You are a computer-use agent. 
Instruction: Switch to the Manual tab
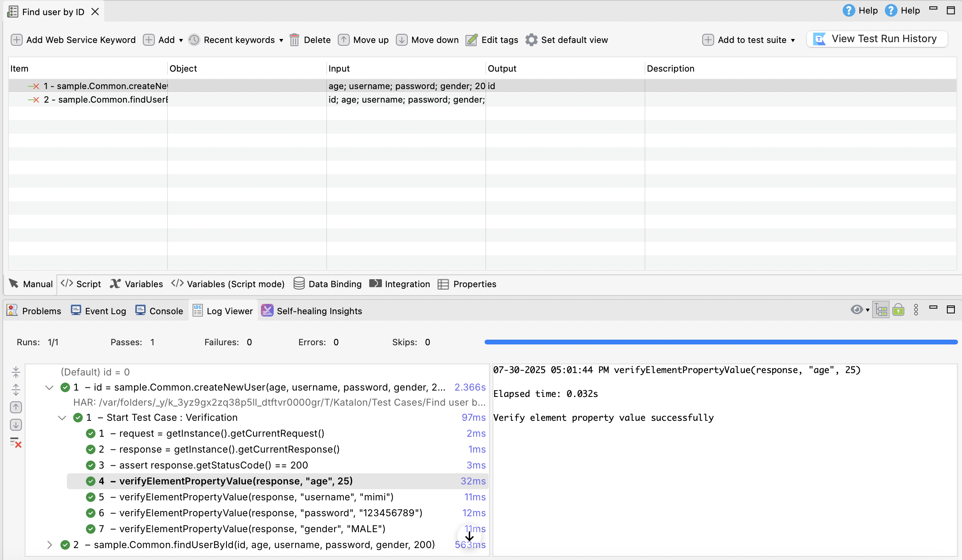[x=31, y=284]
